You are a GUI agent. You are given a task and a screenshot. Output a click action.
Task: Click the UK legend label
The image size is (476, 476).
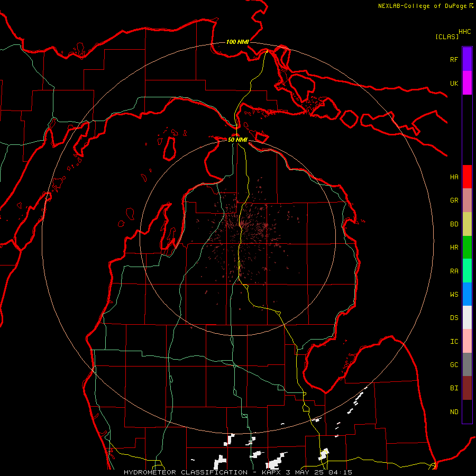click(x=454, y=83)
